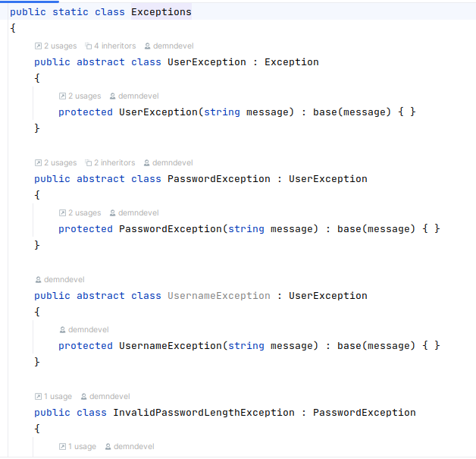Click 'string' type in UsernameException constructor
The height and width of the screenshot is (459, 476).
click(246, 346)
